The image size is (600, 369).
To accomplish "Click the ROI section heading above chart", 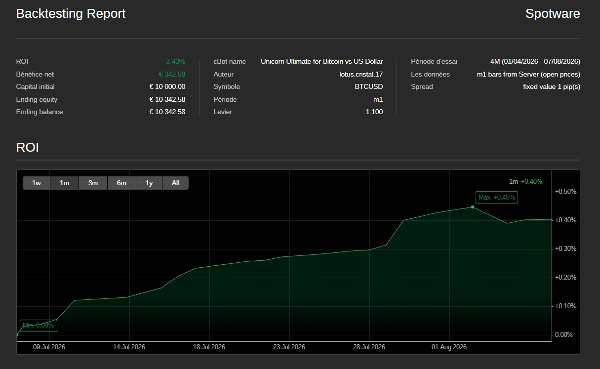I will click(x=28, y=147).
